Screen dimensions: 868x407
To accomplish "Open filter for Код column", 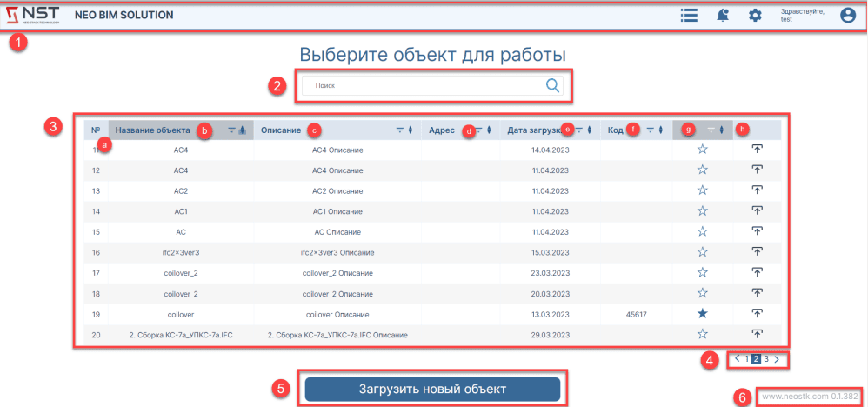I will click(650, 130).
